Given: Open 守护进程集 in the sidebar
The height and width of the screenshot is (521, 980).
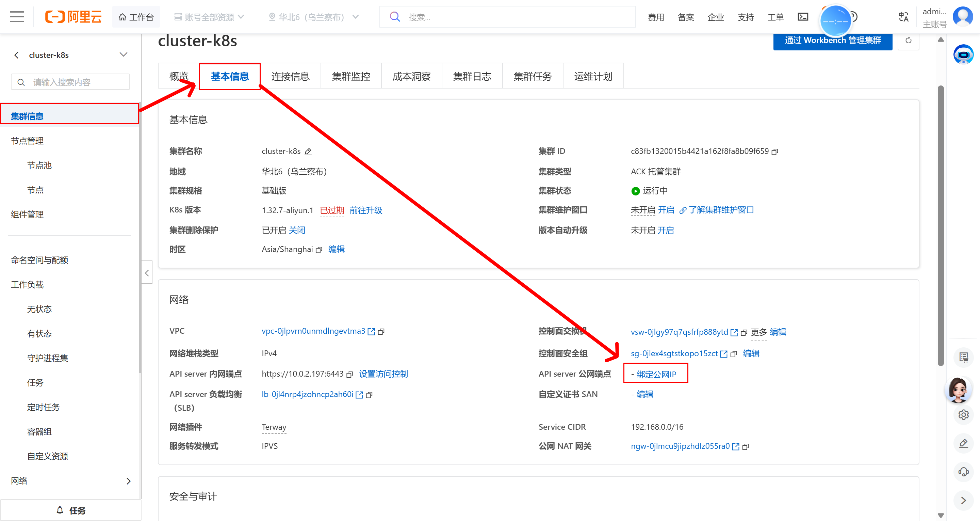Looking at the screenshot, I should pyautogui.click(x=48, y=358).
